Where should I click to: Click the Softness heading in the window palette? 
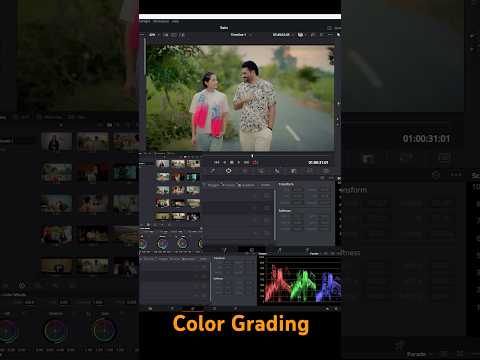click(285, 211)
